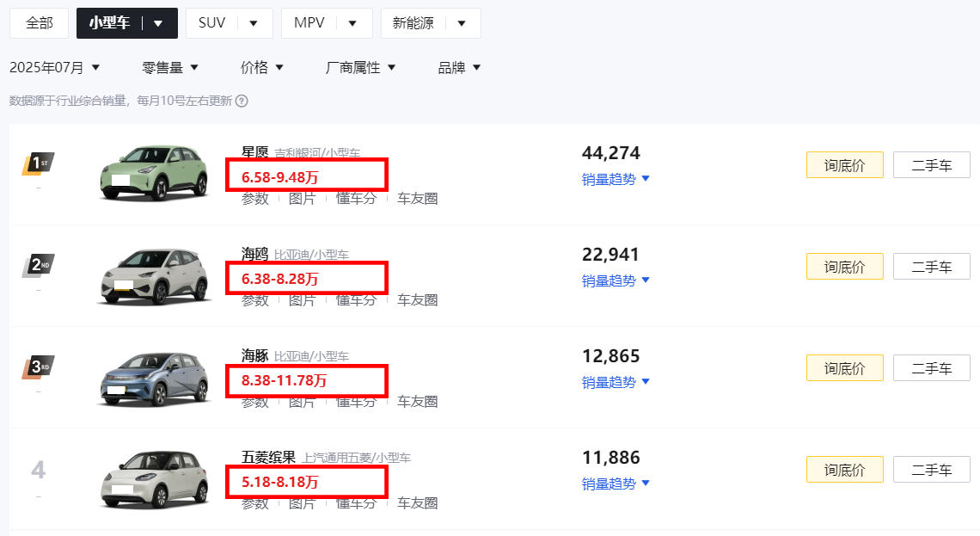The width and height of the screenshot is (980, 536).
Task: Open 懂车分 for 海鸥
Action: (x=356, y=300)
